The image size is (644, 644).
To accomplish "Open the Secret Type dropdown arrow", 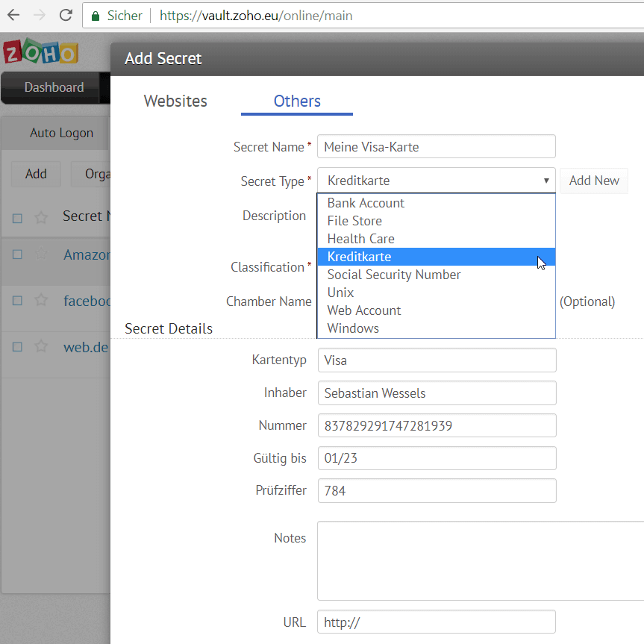I will click(x=546, y=181).
